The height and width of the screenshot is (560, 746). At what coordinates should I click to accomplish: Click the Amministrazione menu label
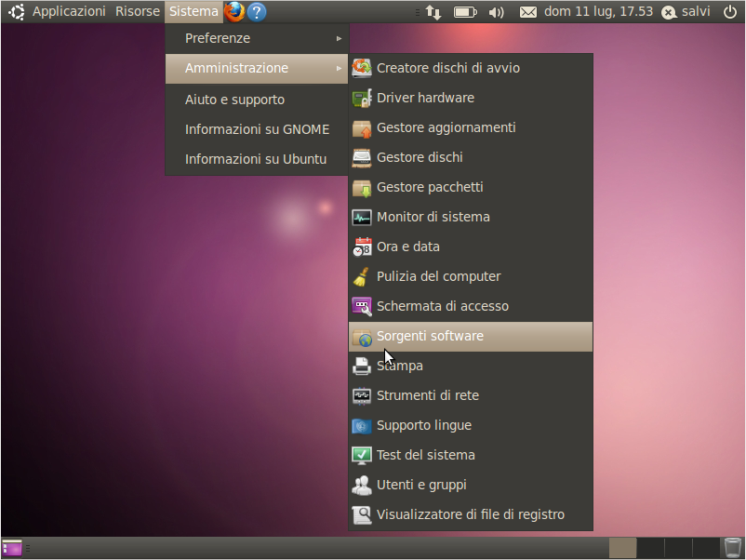[236, 69]
